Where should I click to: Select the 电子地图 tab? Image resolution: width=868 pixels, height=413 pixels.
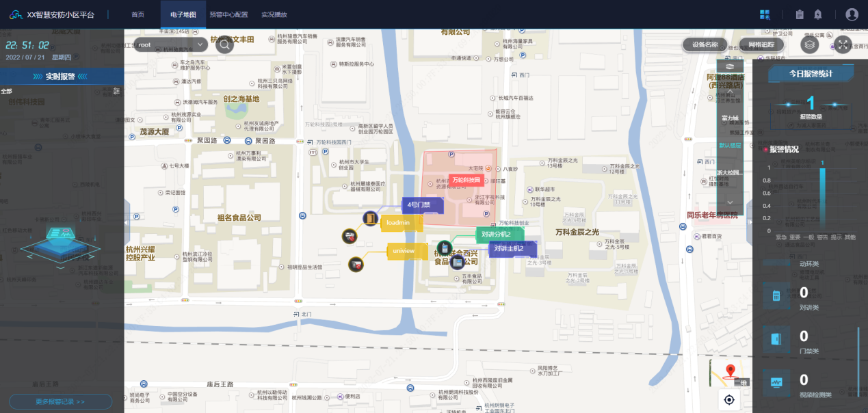coord(183,14)
